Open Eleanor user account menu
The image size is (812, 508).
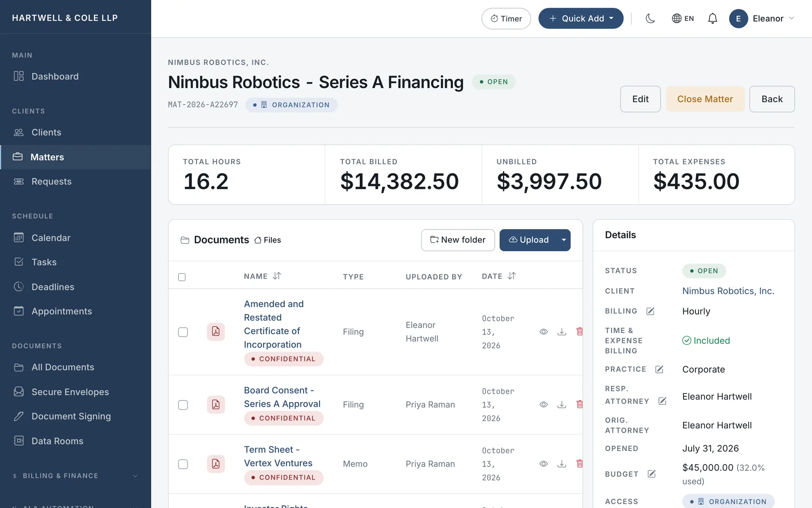pos(762,18)
